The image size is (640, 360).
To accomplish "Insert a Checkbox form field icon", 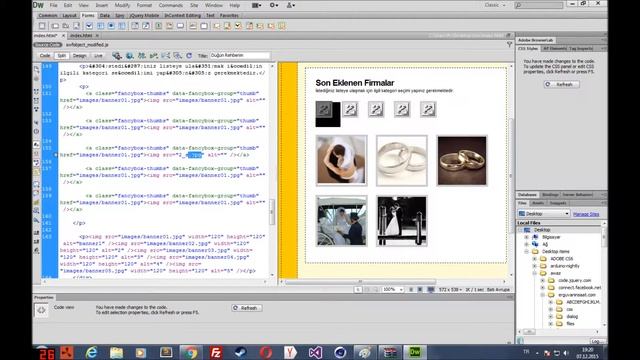I will 89,26.
